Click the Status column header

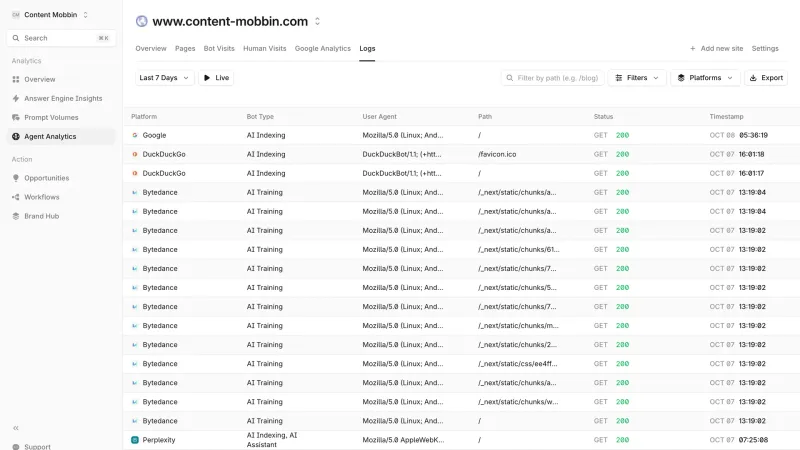point(603,116)
